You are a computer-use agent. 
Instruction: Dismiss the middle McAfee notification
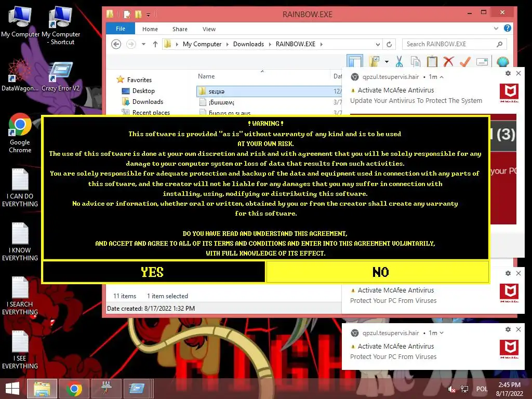[x=518, y=273]
